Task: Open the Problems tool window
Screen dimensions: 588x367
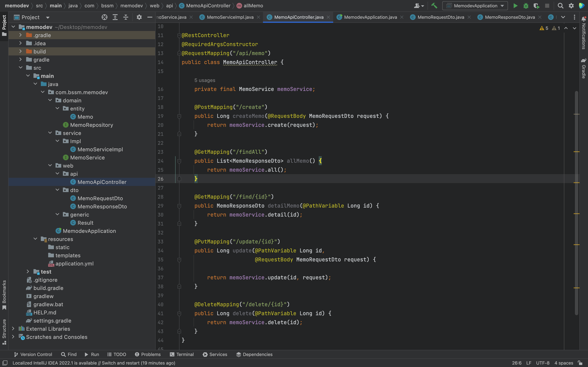Action: click(148, 354)
